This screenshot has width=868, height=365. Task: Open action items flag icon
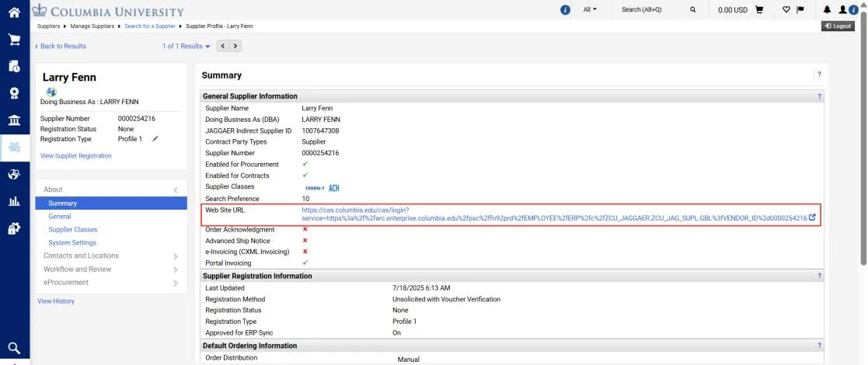[800, 10]
